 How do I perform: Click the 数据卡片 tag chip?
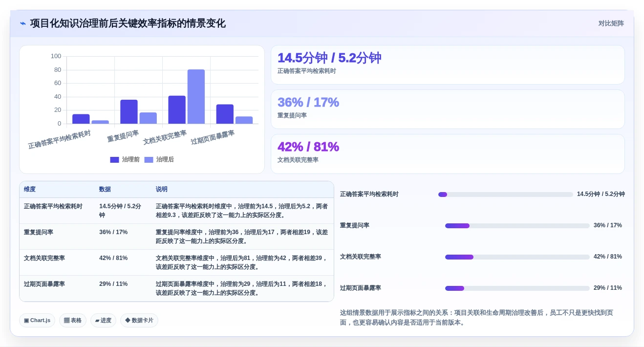pos(139,321)
